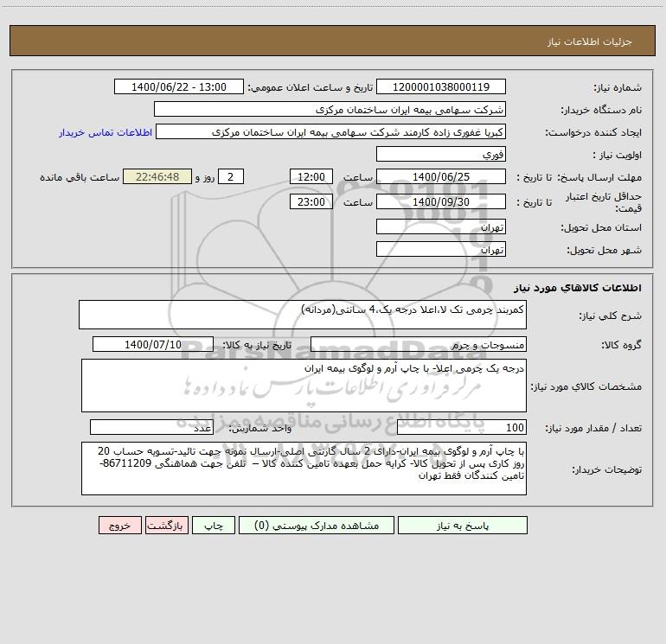This screenshot has height=644, width=666.
Task: Click the 'گروه کالا:' label
Action: click(x=621, y=345)
